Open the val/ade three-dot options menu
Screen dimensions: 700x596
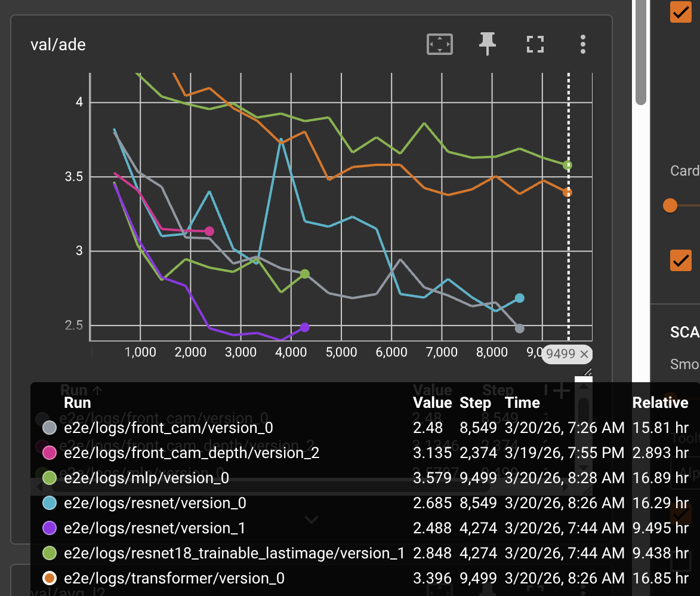coord(582,44)
